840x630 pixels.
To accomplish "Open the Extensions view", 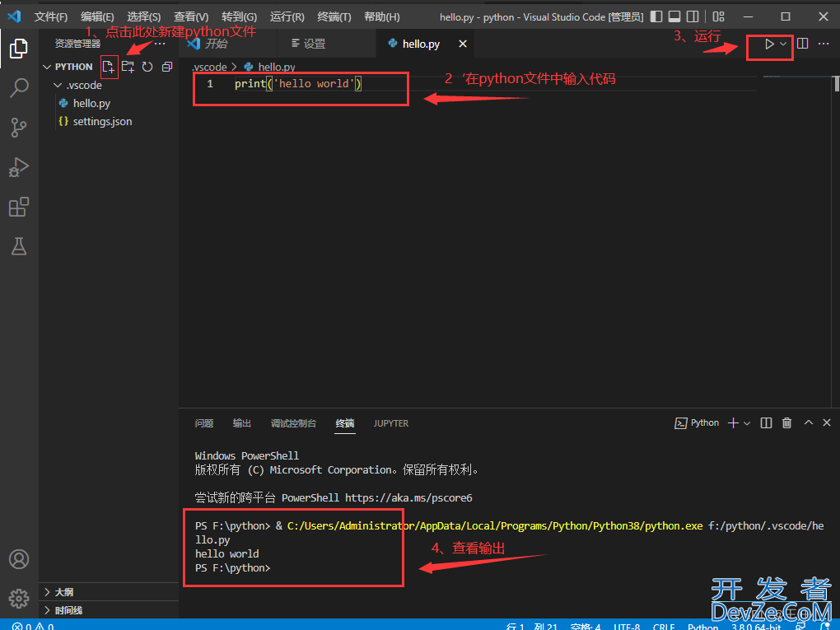I will (x=19, y=207).
